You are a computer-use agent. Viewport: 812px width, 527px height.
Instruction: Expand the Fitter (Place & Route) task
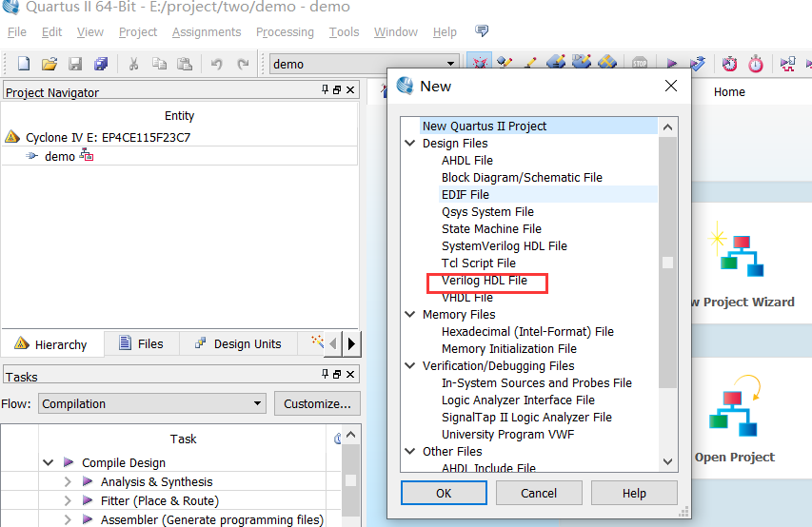point(68,500)
